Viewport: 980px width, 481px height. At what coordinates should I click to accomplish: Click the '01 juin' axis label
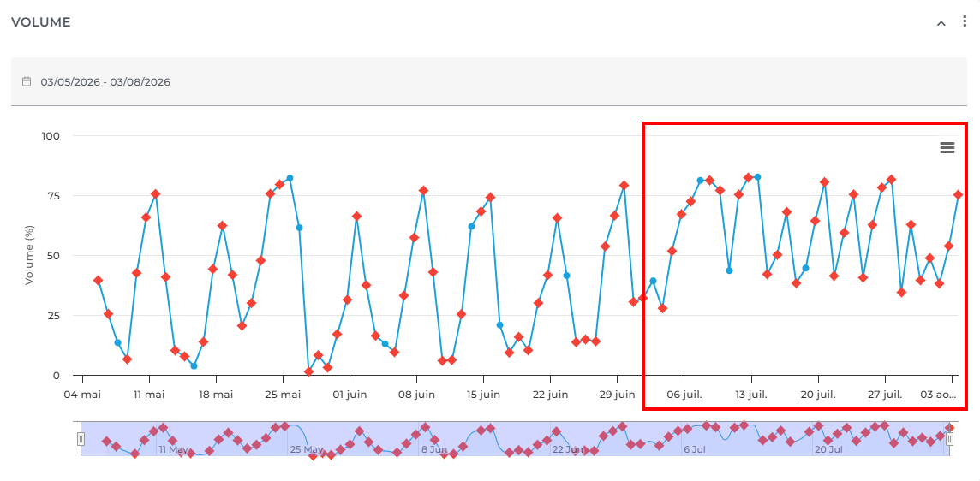[350, 395]
